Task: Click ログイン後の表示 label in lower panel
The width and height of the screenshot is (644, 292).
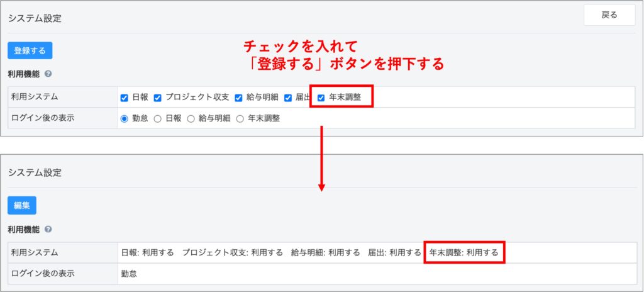Action: (43, 274)
